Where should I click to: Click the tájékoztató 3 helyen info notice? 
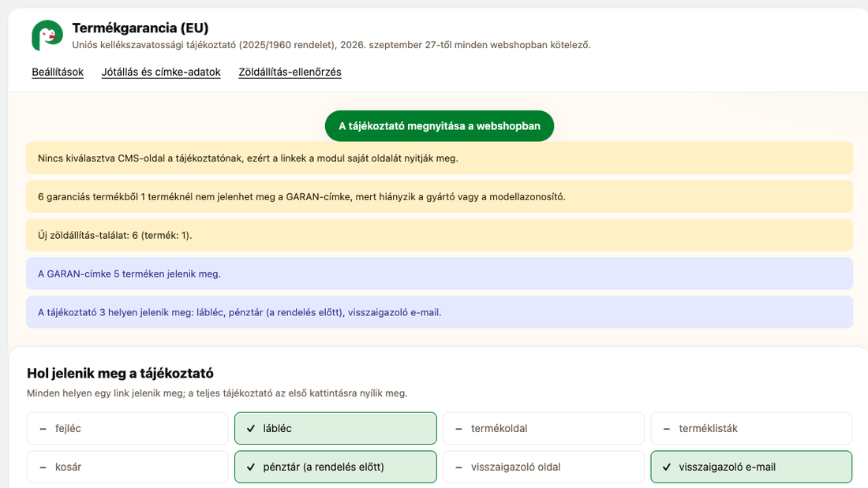pyautogui.click(x=440, y=312)
